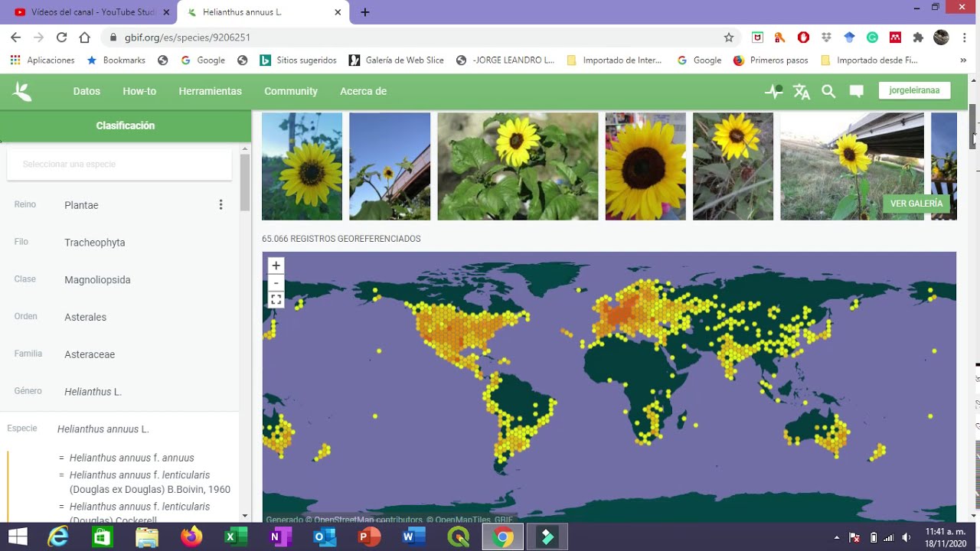Click the Seleccionar una especie field

pyautogui.click(x=119, y=165)
